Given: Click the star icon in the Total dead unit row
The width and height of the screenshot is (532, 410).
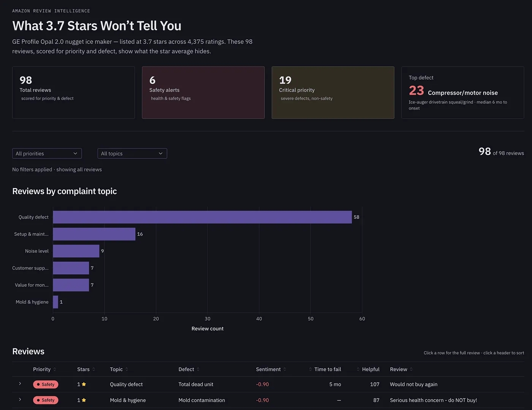Looking at the screenshot, I should (84, 384).
